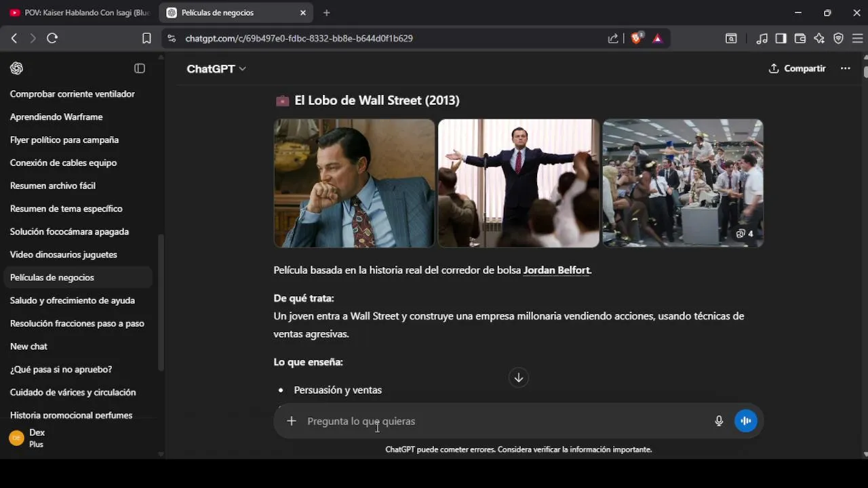
Task: Start voice mode with the blue waveform button
Action: click(746, 421)
